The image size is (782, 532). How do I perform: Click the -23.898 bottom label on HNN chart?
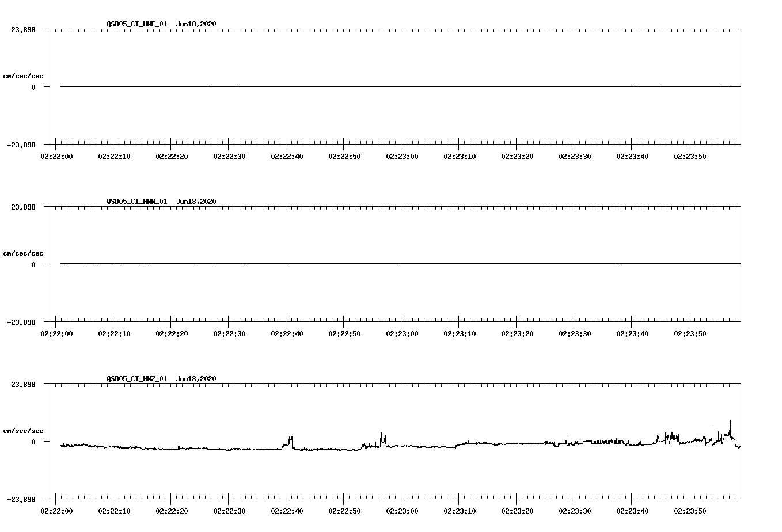pos(21,322)
